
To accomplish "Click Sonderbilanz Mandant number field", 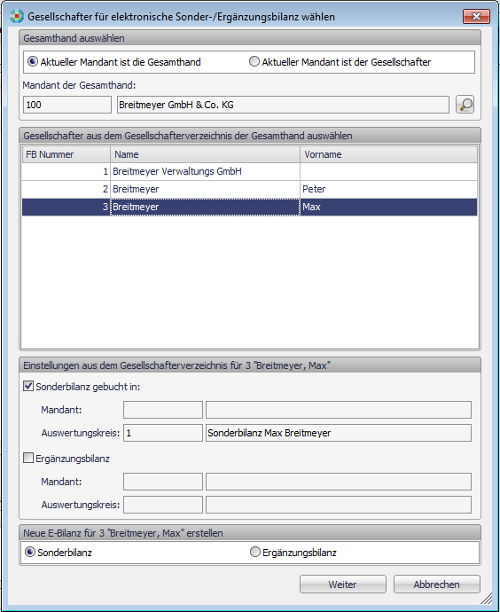I will [x=163, y=410].
